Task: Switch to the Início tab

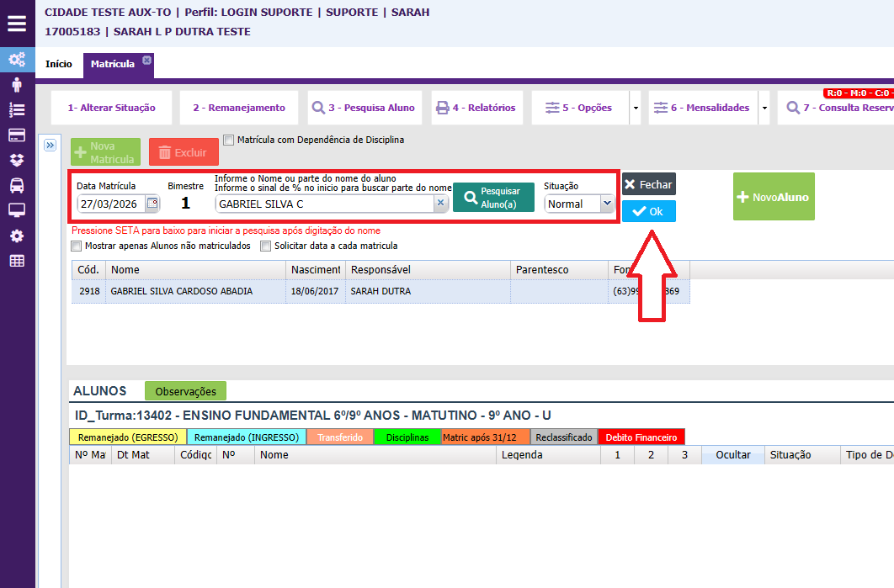Action: tap(59, 64)
